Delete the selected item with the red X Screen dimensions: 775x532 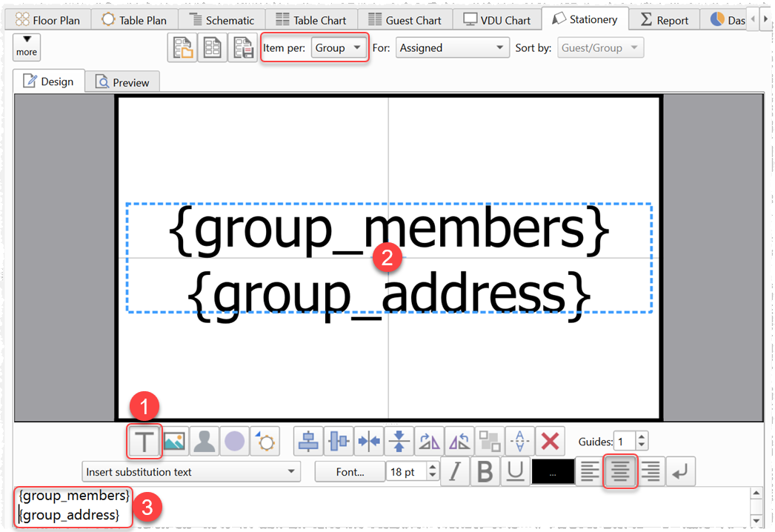[549, 440]
